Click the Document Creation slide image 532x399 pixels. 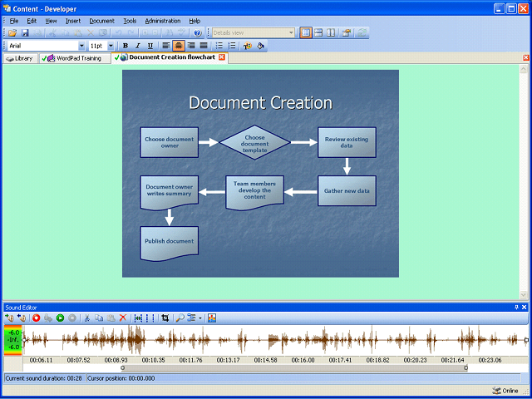tap(260, 174)
